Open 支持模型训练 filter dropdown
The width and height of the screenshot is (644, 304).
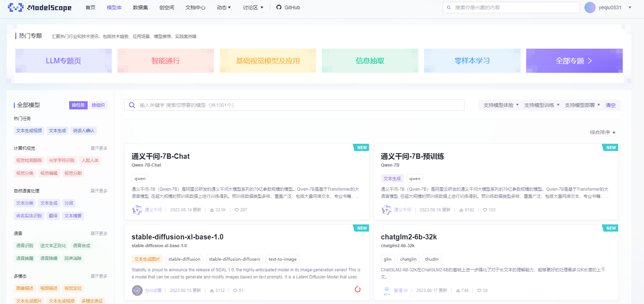click(542, 105)
